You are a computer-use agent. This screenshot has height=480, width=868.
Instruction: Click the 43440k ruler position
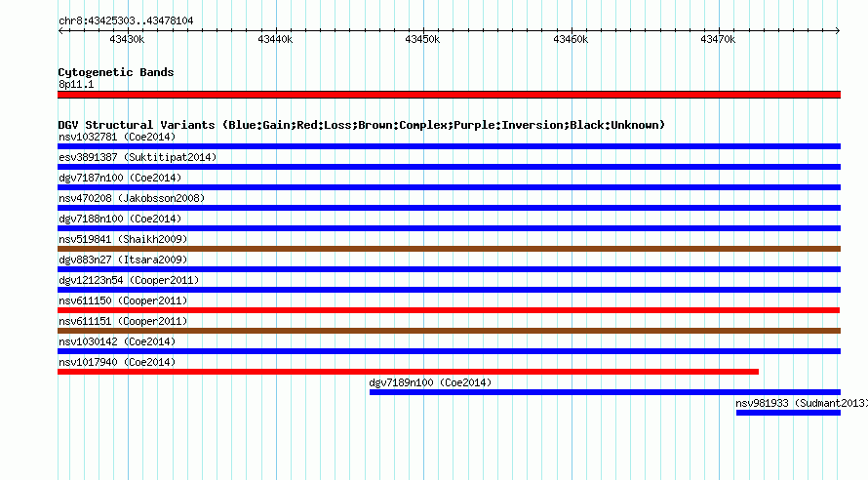tap(275, 39)
